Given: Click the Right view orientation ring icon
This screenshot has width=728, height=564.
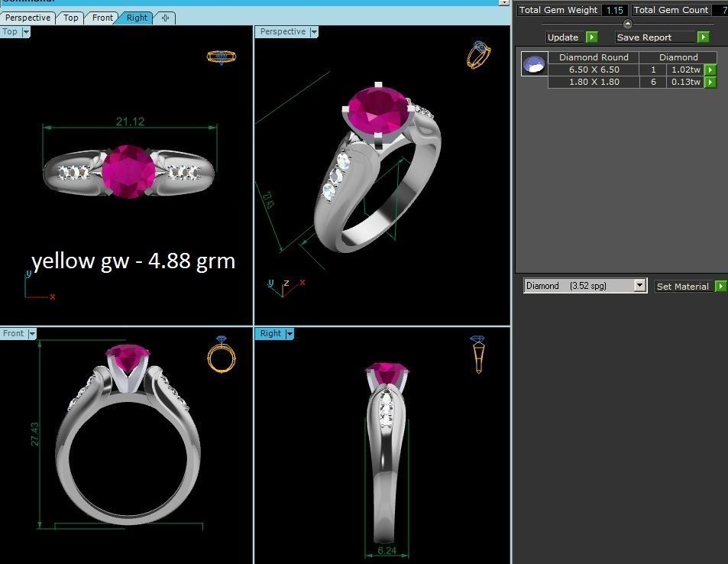Looking at the screenshot, I should (477, 355).
